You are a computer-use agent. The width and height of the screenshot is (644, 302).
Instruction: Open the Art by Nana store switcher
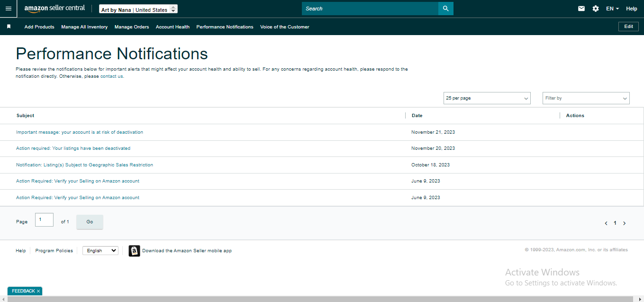(138, 9)
